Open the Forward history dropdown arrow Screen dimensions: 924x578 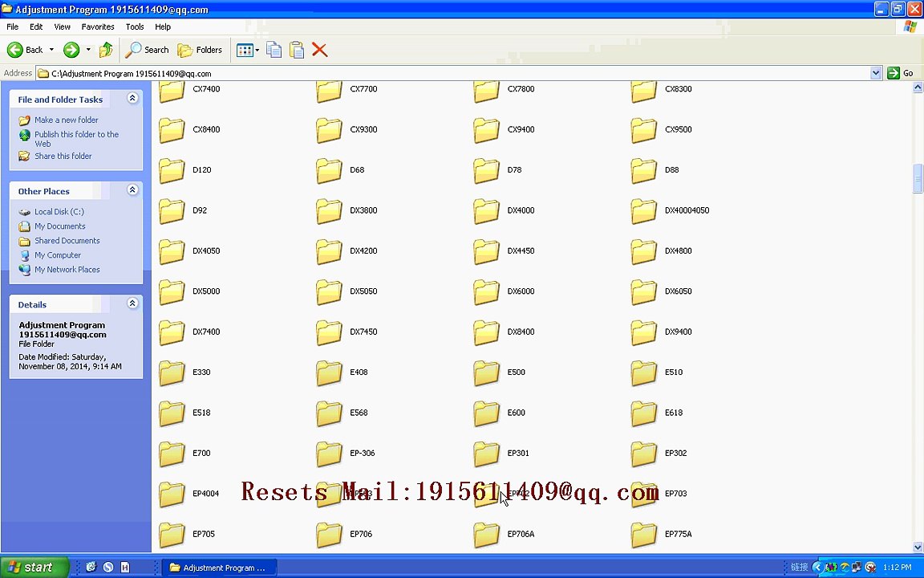point(88,50)
